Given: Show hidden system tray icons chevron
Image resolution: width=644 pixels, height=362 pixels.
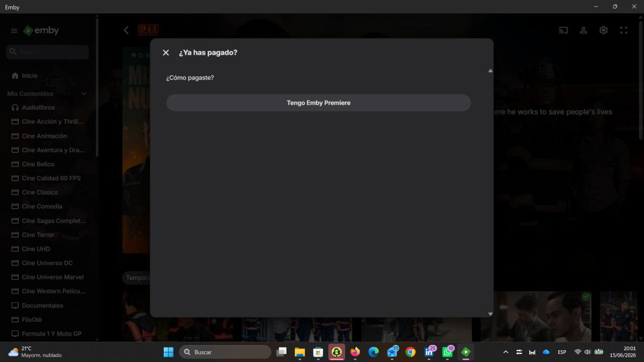Looking at the screenshot, I should click(505, 352).
